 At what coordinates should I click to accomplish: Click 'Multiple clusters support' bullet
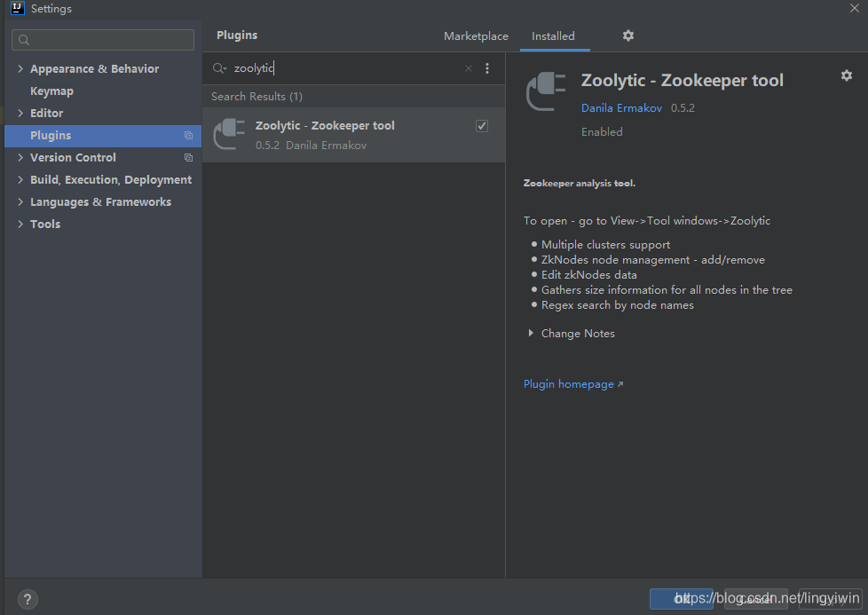tap(605, 245)
